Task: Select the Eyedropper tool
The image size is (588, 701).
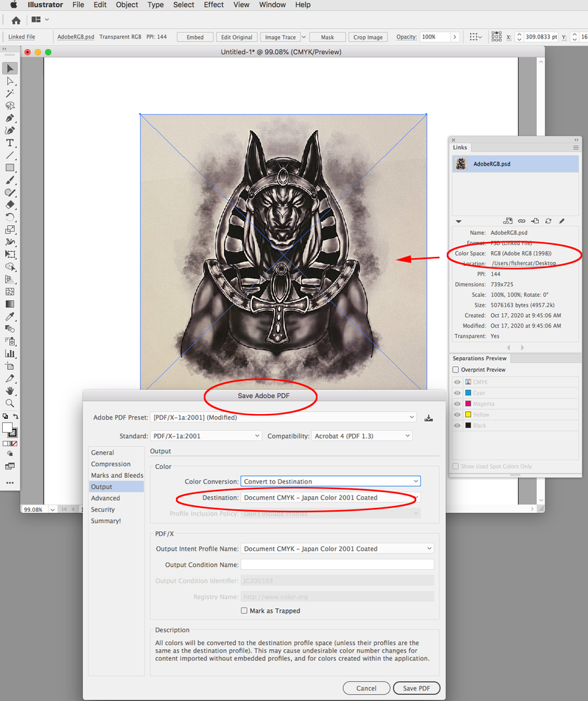Action: point(10,316)
